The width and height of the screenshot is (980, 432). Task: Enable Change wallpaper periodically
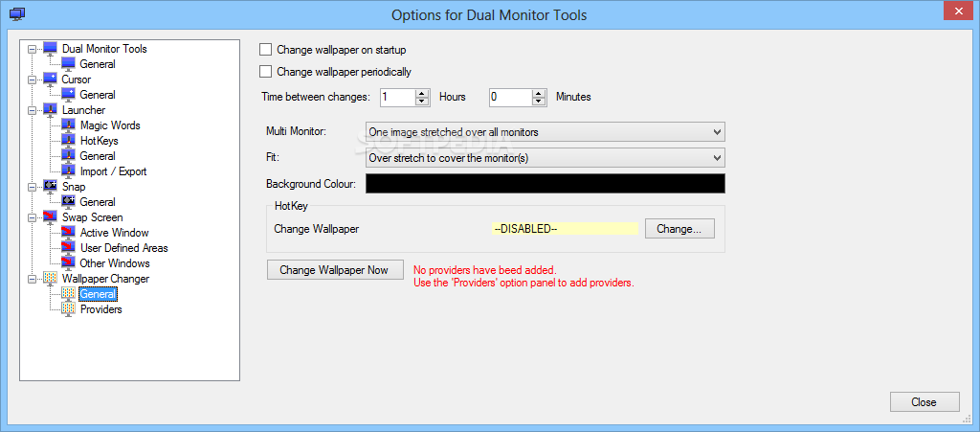(x=266, y=71)
